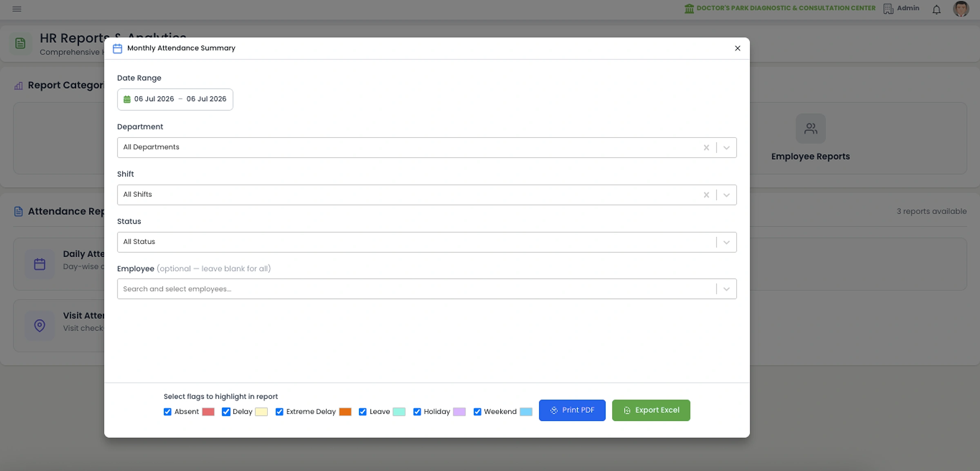Viewport: 980px width, 471px height.
Task: Click the spreadsheet icon on Export Excel
Action: (x=627, y=411)
